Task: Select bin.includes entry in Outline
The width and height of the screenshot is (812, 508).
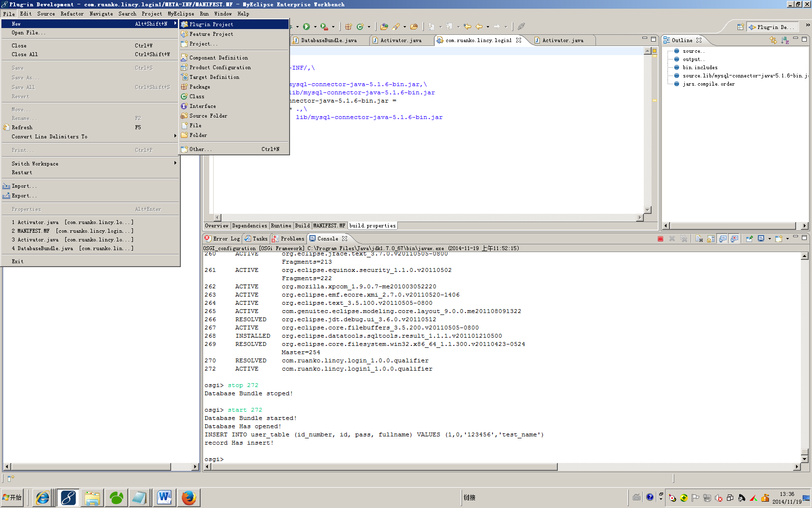Action: click(x=700, y=67)
